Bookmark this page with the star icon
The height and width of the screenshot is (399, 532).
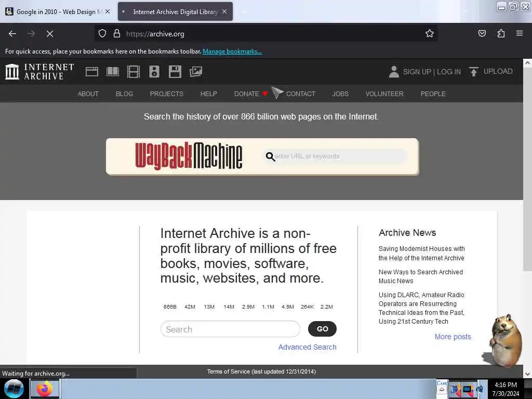tap(430, 33)
